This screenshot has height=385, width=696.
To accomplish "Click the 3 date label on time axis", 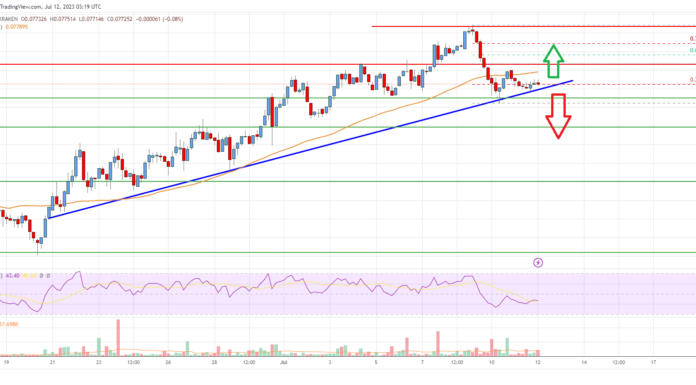I will 330,362.
